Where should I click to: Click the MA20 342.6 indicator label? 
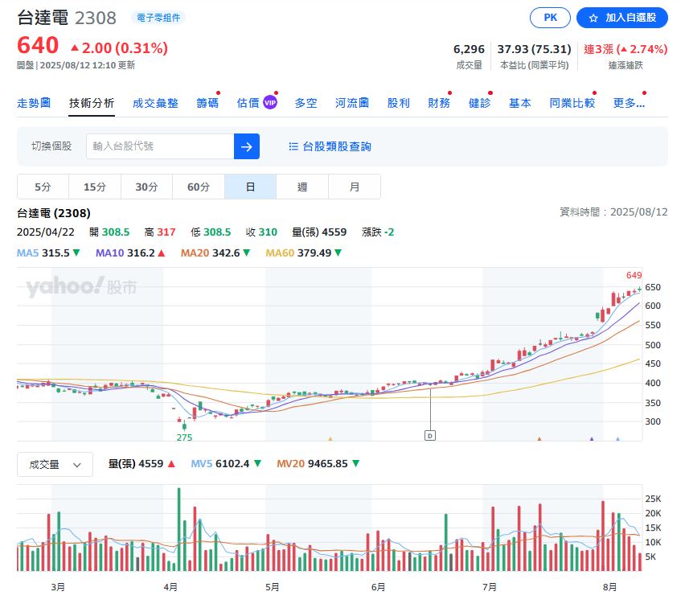215,253
